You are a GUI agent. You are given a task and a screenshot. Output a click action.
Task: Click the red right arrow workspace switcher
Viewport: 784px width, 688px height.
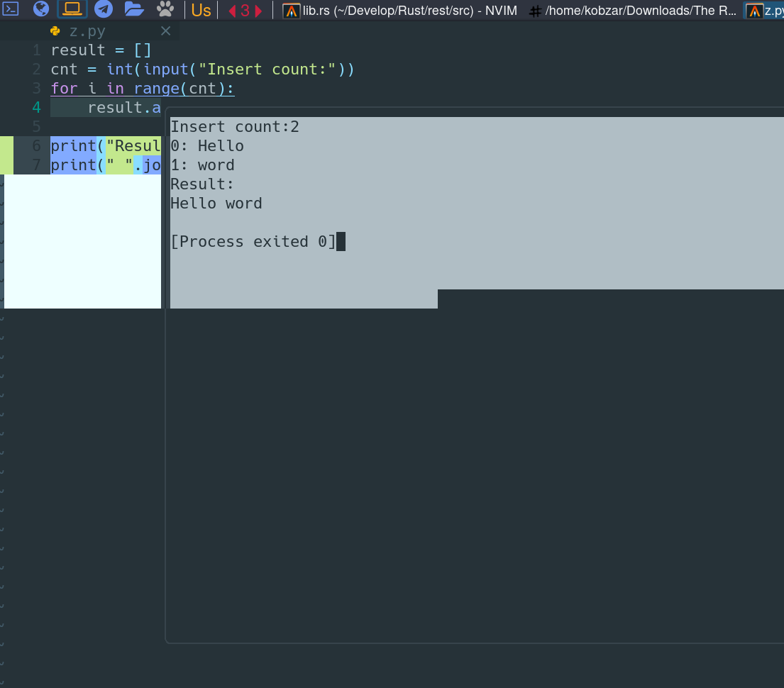click(x=260, y=10)
